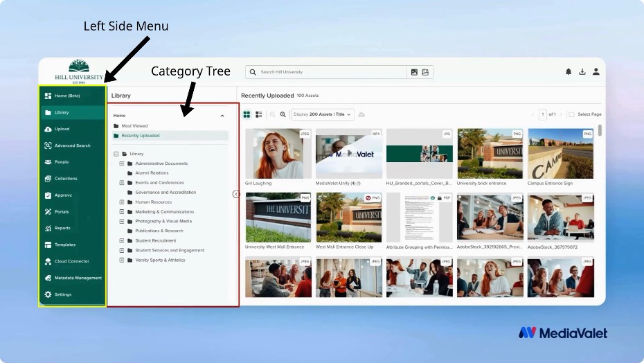Open the University West Mall Entrance thumbnail
Screen dimensions: 644x363
[278, 218]
